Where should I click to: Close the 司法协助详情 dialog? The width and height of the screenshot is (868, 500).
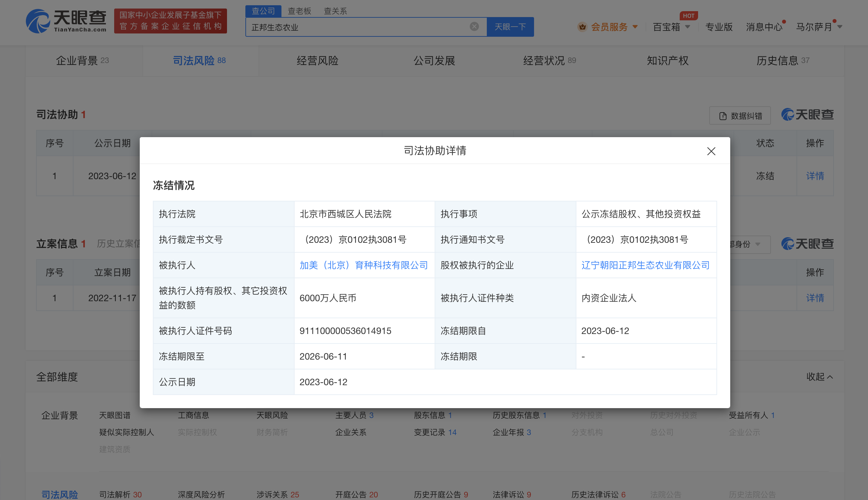tap(711, 151)
